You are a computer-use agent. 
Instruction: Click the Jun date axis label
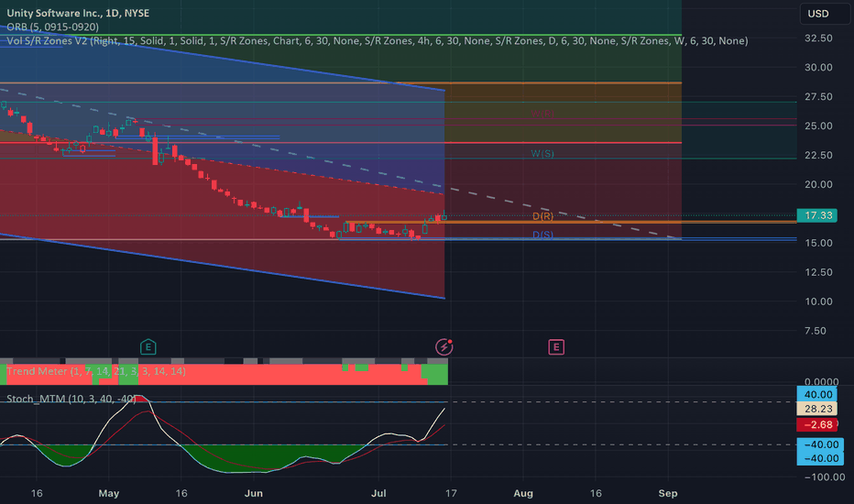[254, 493]
